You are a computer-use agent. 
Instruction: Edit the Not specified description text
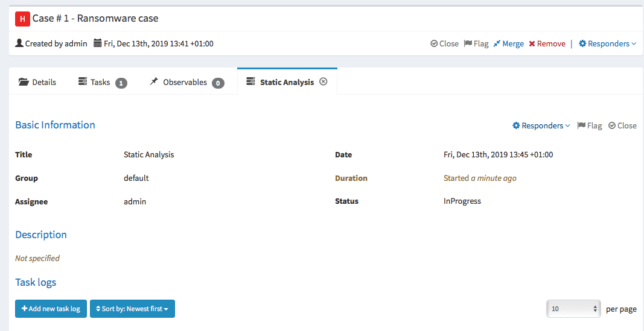pos(37,258)
